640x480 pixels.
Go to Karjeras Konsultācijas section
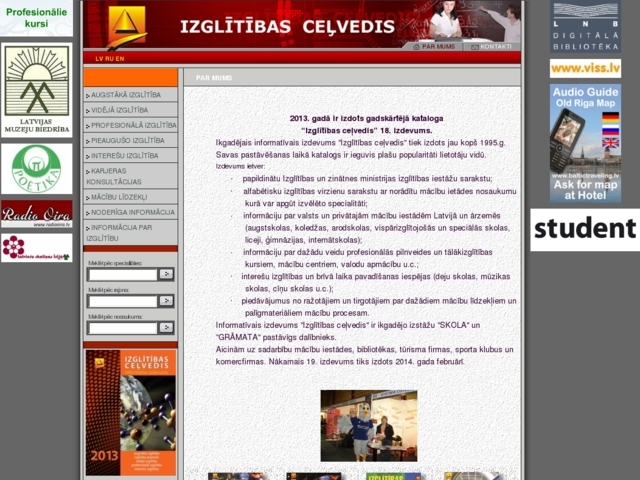pyautogui.click(x=131, y=176)
